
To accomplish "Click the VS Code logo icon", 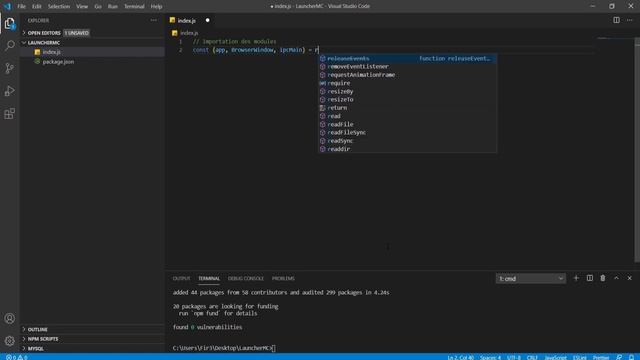I will point(7,6).
